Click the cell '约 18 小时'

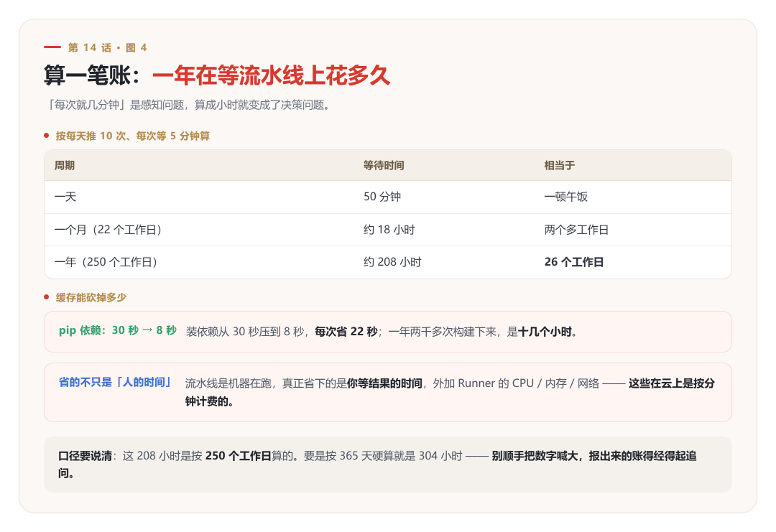coord(389,230)
